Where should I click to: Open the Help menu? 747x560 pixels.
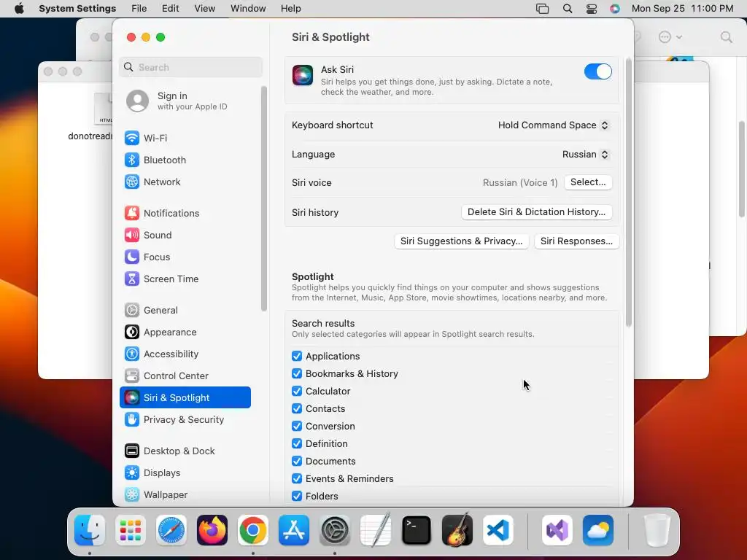[x=290, y=9]
